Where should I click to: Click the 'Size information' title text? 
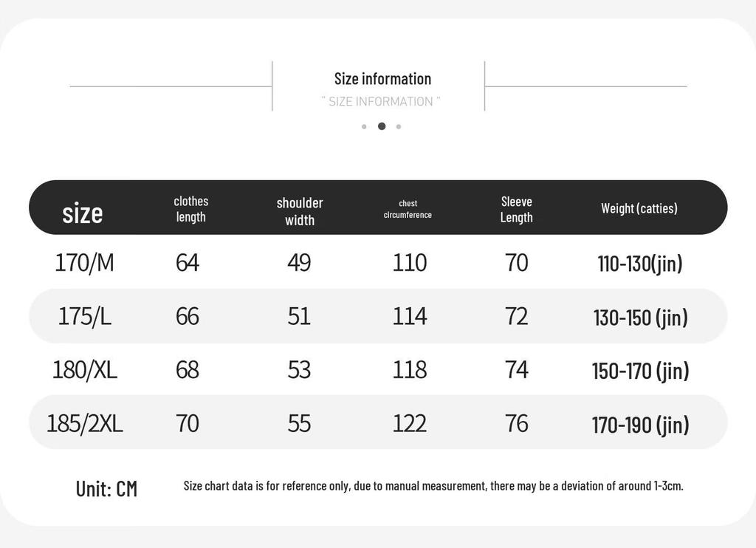point(383,78)
